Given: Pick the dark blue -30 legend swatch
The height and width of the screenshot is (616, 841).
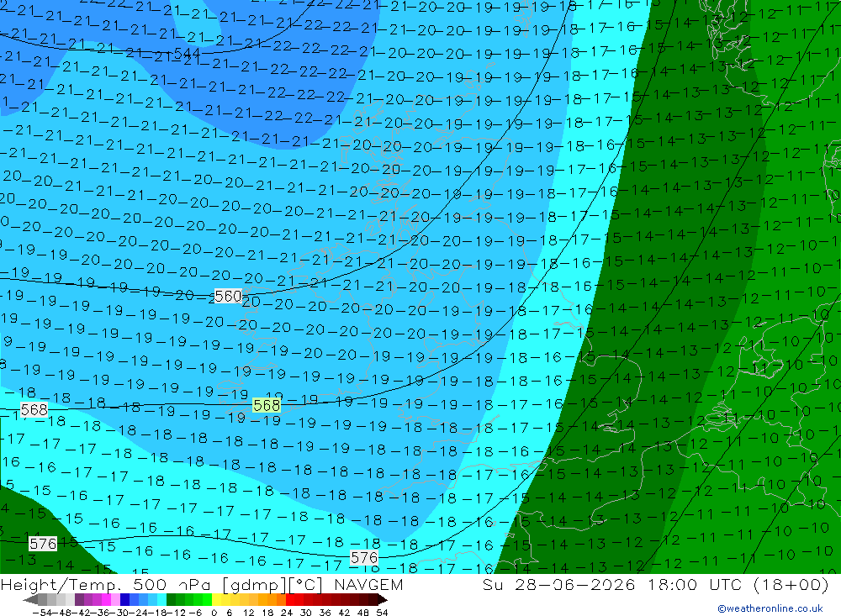Looking at the screenshot, I should coord(125,599).
